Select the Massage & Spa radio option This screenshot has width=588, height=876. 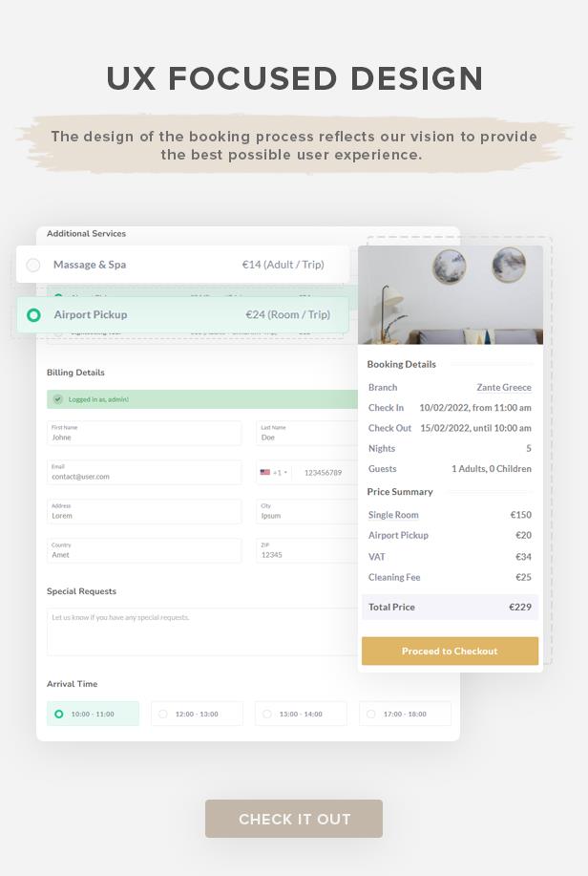coord(33,265)
